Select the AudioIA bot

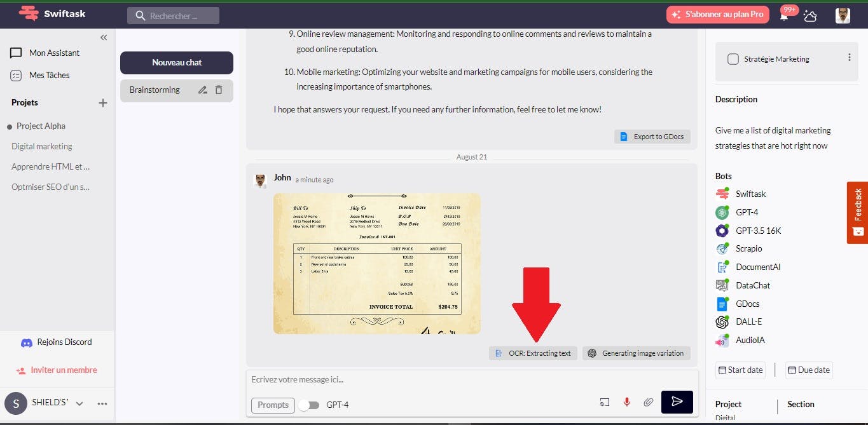(740, 340)
